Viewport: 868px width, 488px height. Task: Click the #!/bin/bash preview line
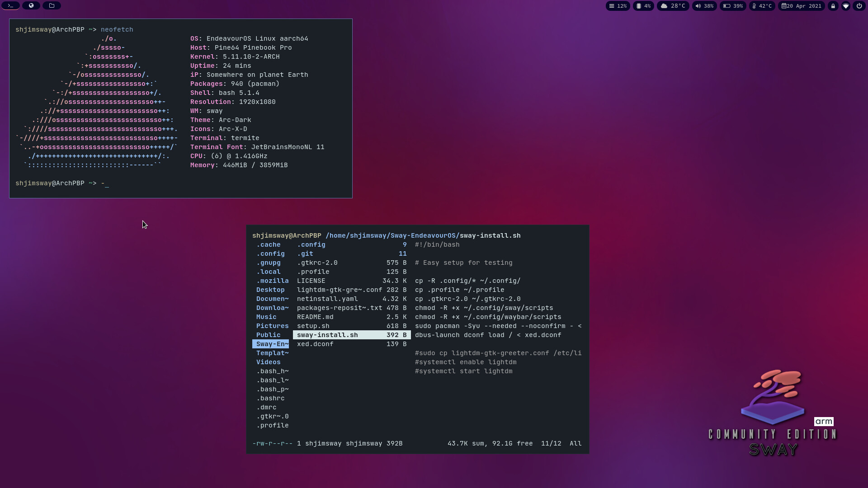click(437, 244)
